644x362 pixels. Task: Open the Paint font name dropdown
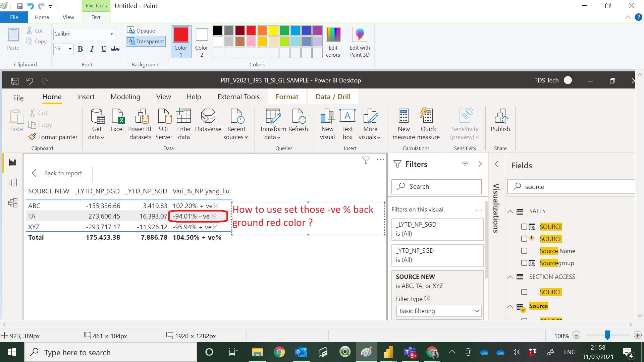[x=112, y=34]
